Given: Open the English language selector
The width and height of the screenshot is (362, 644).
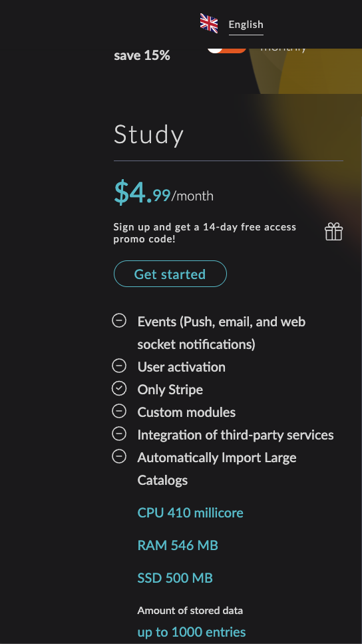Looking at the screenshot, I should pos(246,25).
